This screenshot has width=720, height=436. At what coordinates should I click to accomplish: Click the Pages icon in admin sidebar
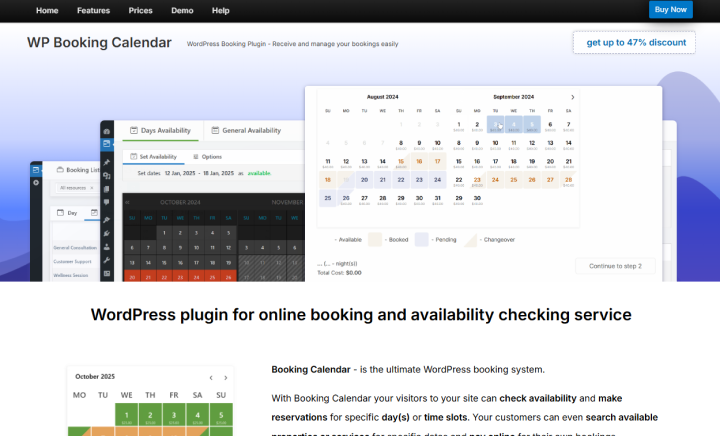(107, 189)
